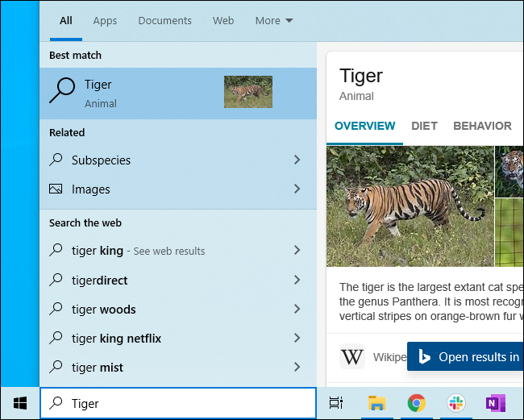Click the Wikipedia logo icon

352,356
